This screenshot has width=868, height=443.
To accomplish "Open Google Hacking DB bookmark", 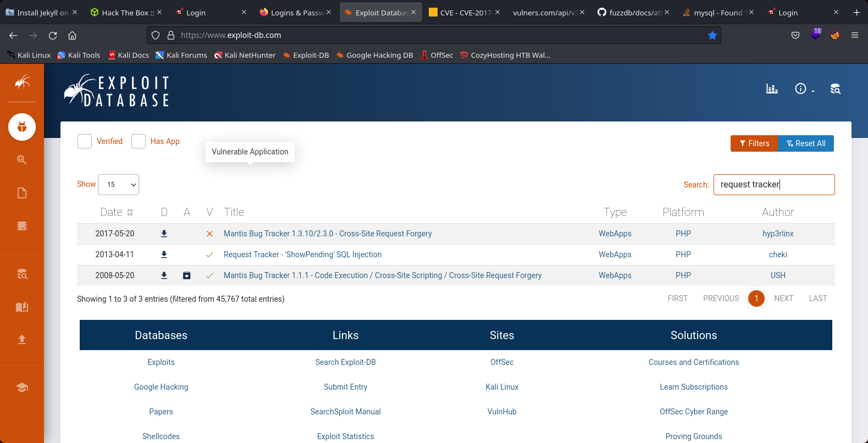I will pos(374,55).
